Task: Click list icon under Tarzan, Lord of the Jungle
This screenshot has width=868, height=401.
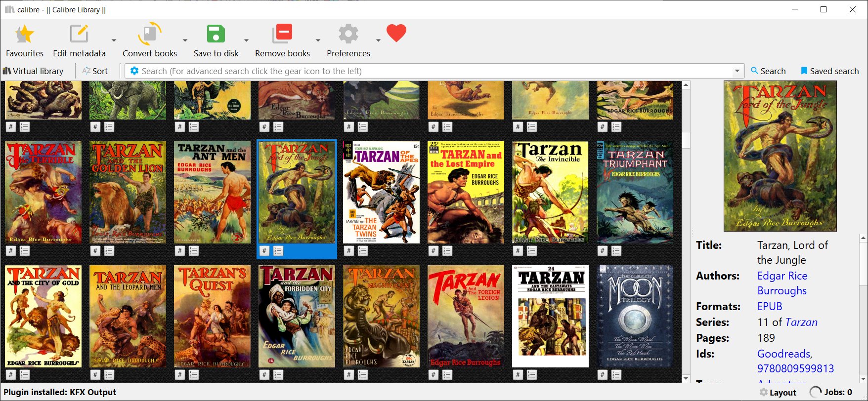Action: pyautogui.click(x=278, y=251)
